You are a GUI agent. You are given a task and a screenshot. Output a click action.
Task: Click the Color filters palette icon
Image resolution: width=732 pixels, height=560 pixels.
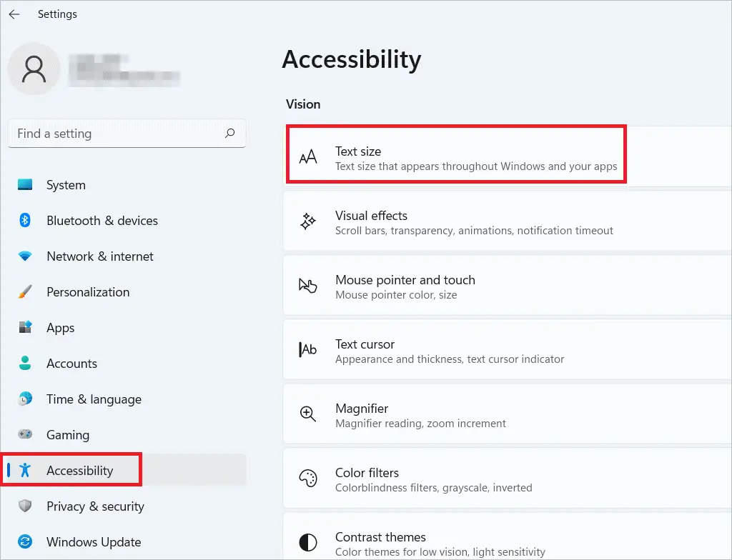pos(308,479)
